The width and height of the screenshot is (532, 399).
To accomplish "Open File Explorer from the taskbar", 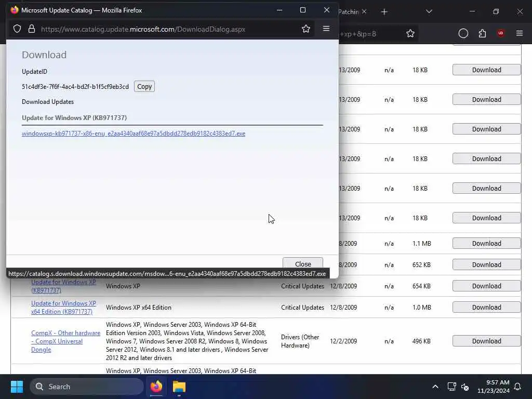I will [179, 387].
